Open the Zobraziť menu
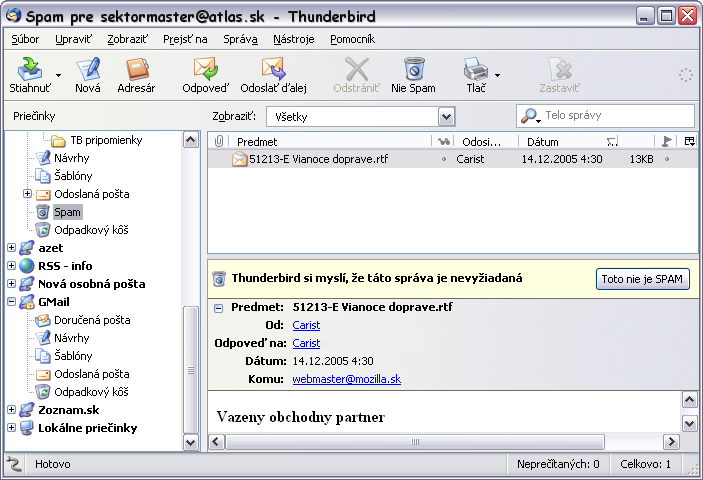The height and width of the screenshot is (480, 703). [127, 39]
